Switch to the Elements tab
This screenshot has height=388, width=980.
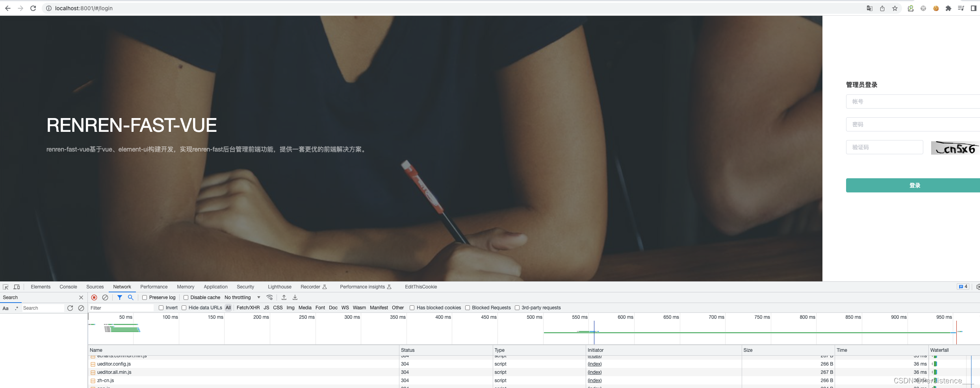click(x=41, y=287)
